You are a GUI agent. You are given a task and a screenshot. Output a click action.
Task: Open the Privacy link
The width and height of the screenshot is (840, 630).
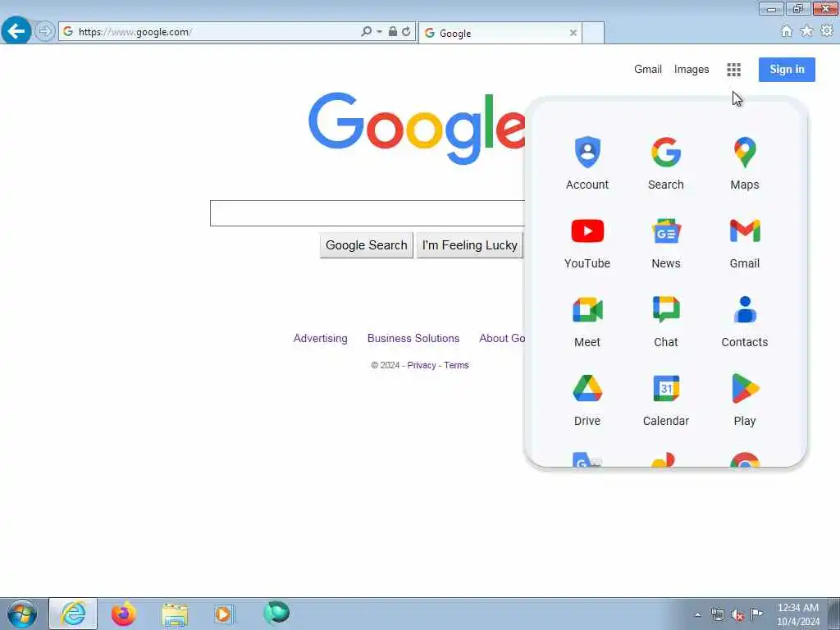click(422, 365)
